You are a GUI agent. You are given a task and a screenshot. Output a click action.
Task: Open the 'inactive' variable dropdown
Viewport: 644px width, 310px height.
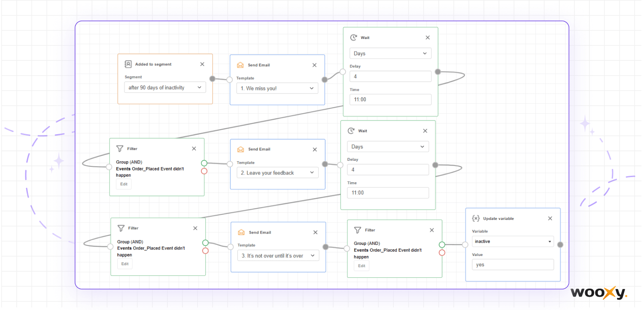click(513, 241)
